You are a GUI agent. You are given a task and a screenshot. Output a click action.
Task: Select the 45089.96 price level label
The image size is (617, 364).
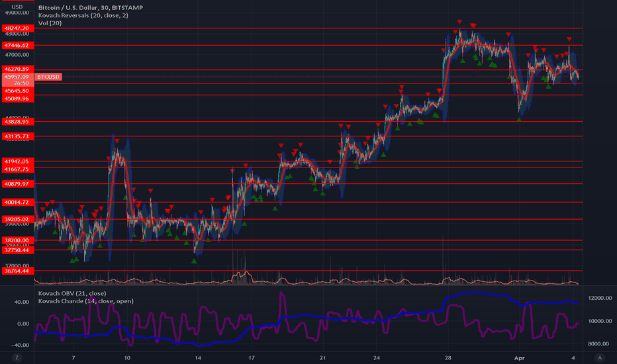point(18,99)
